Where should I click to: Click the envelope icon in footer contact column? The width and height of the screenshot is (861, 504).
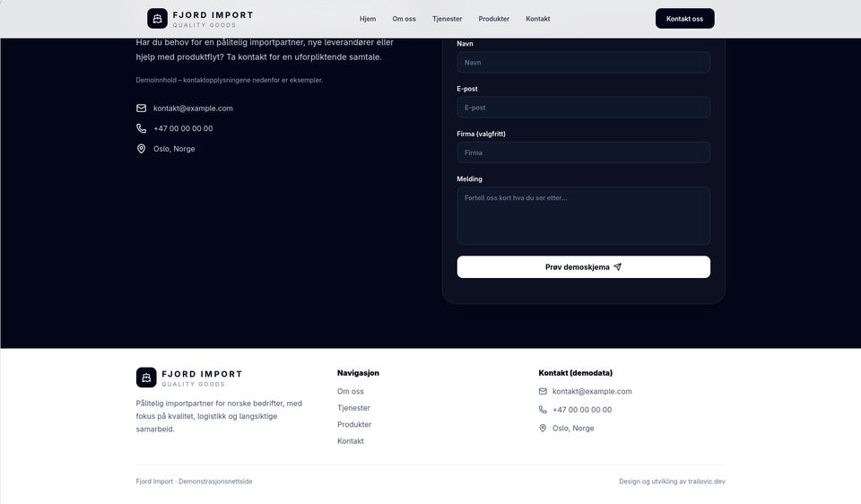543,391
